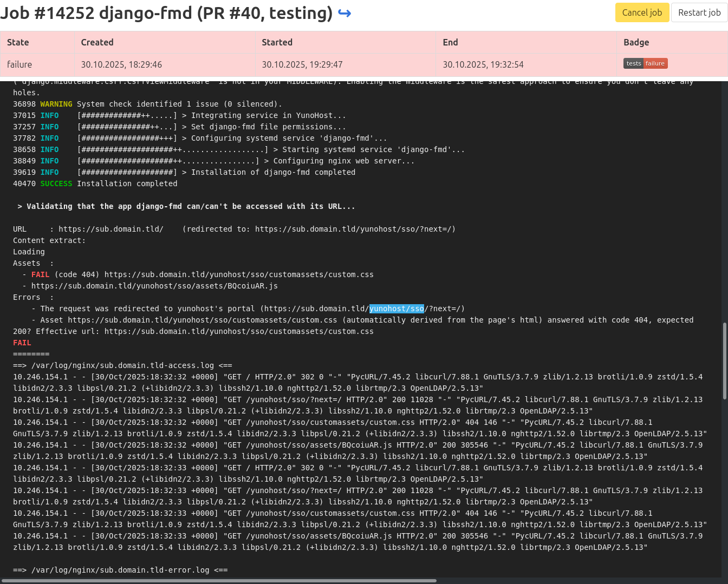Click the End column header
Image resolution: width=728 pixels, height=584 pixels.
pyautogui.click(x=450, y=42)
